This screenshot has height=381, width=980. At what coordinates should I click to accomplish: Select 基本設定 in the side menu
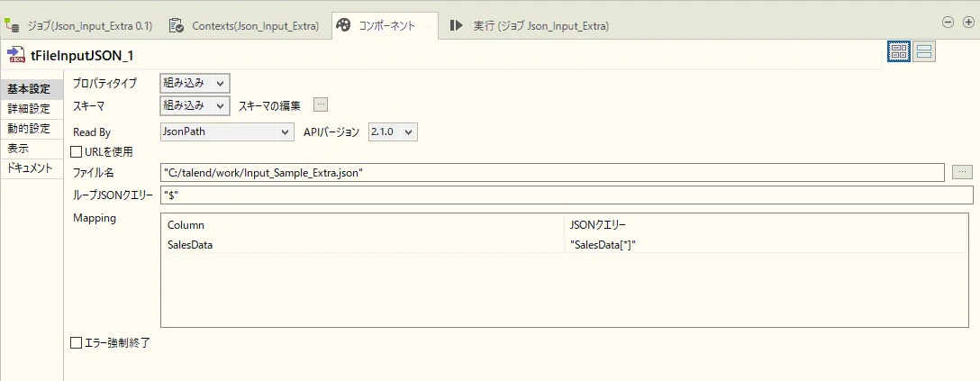pos(32,88)
